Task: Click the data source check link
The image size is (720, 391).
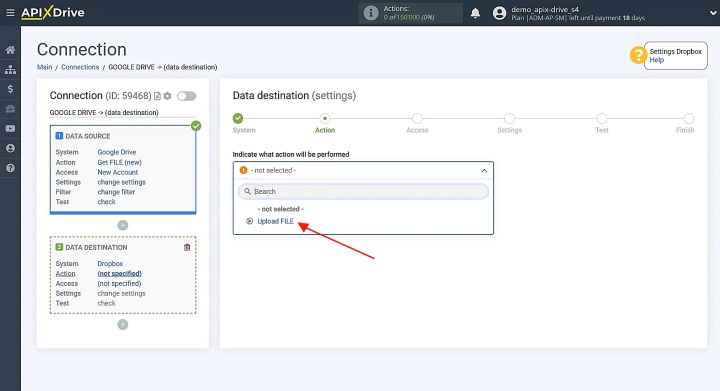Action: coord(107,202)
